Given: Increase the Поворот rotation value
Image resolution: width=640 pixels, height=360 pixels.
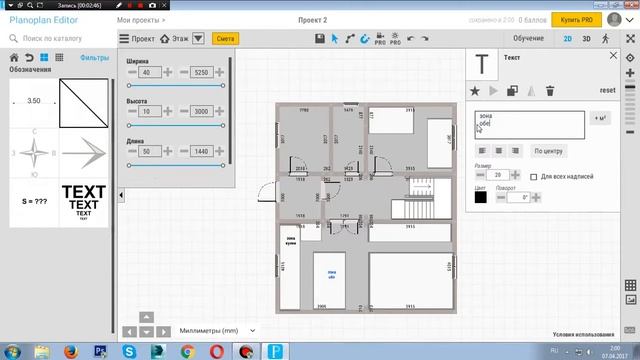Looking at the screenshot, I should point(536,198).
